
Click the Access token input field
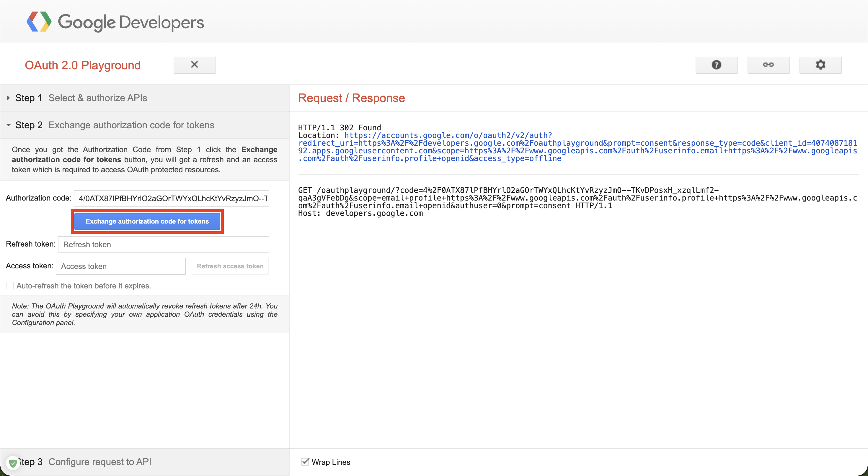tap(120, 266)
